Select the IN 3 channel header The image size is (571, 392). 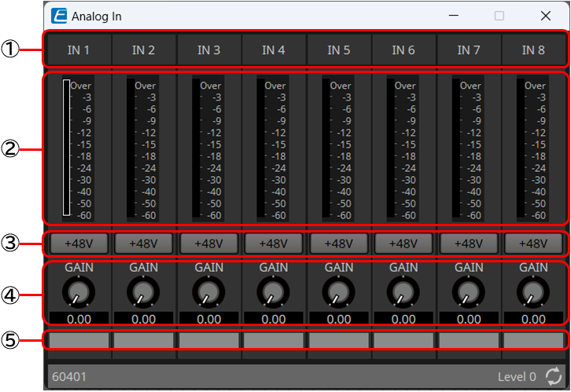tap(208, 49)
